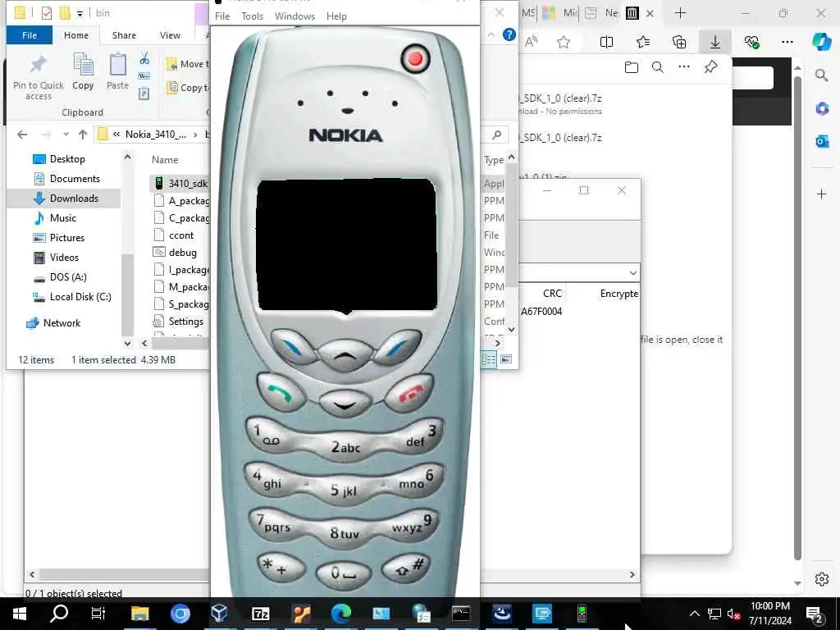Click Edge Downloads toolbar icon
This screenshot has height=630, width=840.
(715, 42)
